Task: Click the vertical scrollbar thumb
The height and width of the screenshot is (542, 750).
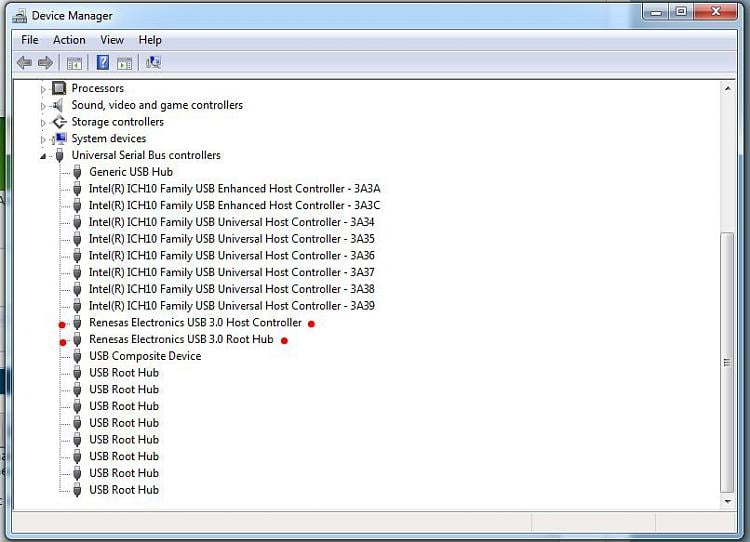Action: (x=728, y=362)
